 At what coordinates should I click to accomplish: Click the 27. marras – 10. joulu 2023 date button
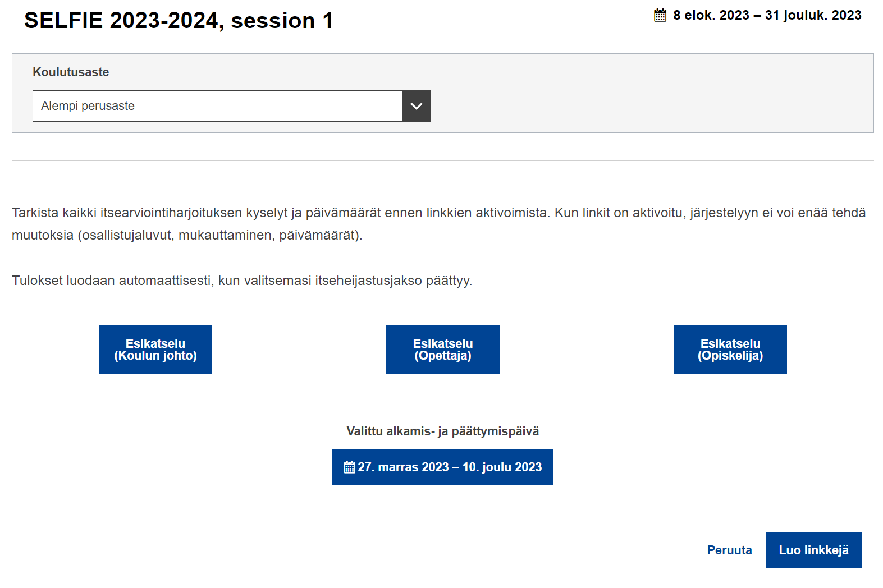[443, 467]
